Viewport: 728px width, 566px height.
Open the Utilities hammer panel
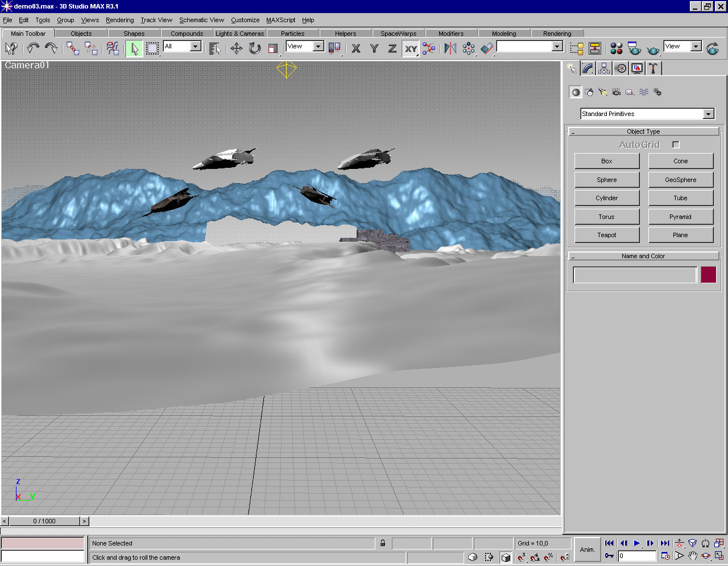tap(653, 69)
